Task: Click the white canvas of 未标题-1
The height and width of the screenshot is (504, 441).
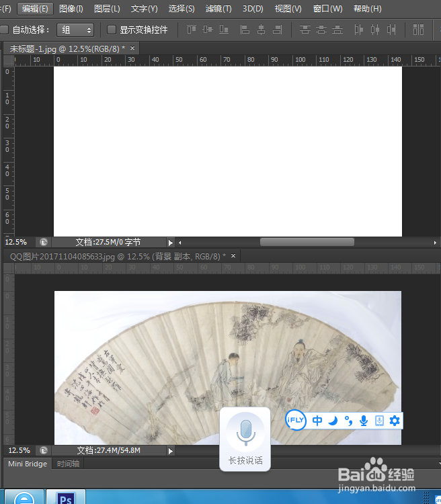Action: (228, 151)
